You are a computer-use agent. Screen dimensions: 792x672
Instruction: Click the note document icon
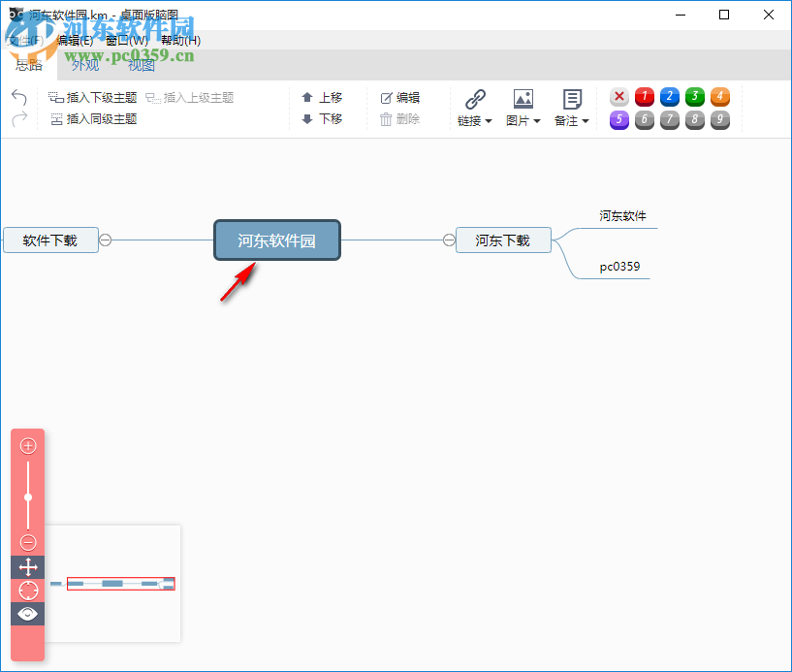572,99
